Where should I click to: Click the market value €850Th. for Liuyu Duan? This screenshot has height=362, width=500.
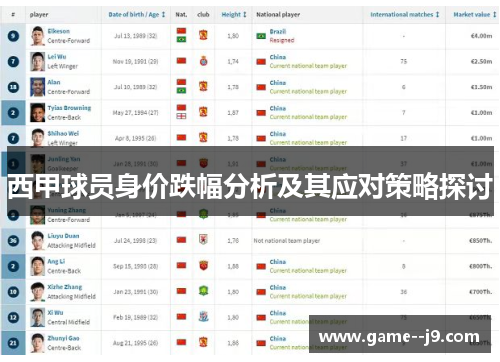480,240
